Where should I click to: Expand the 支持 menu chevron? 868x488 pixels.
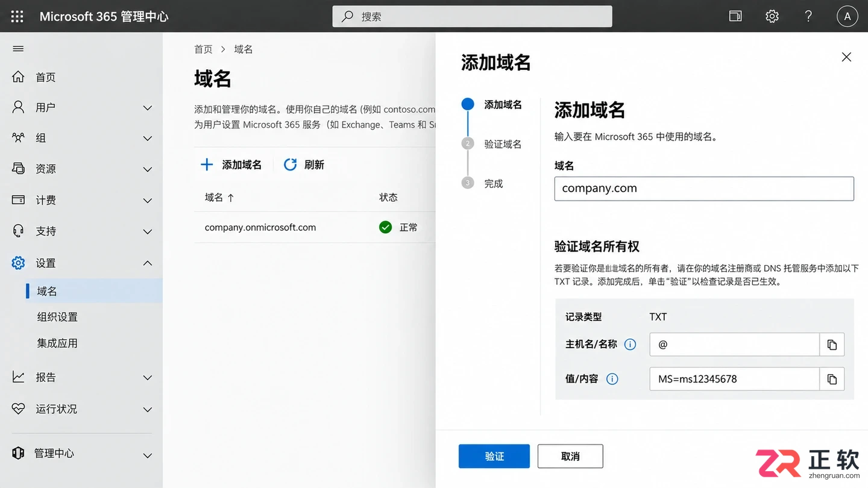(x=148, y=231)
